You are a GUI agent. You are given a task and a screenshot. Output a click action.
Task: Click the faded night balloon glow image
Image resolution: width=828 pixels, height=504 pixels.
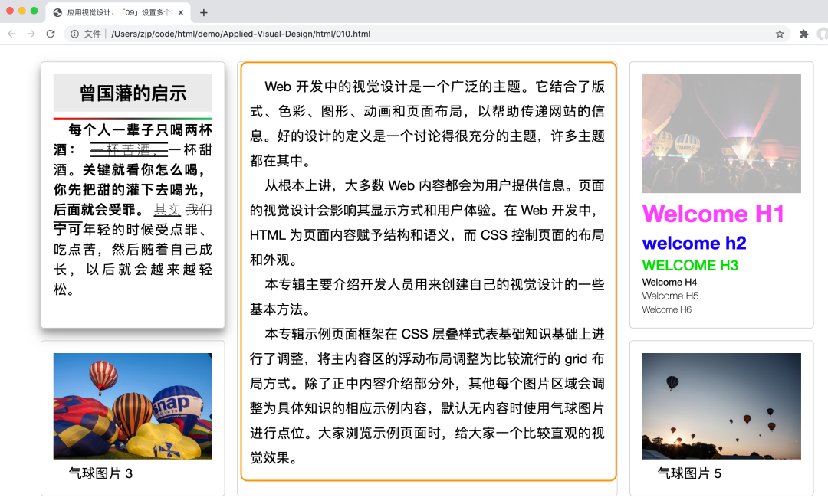coord(721,133)
